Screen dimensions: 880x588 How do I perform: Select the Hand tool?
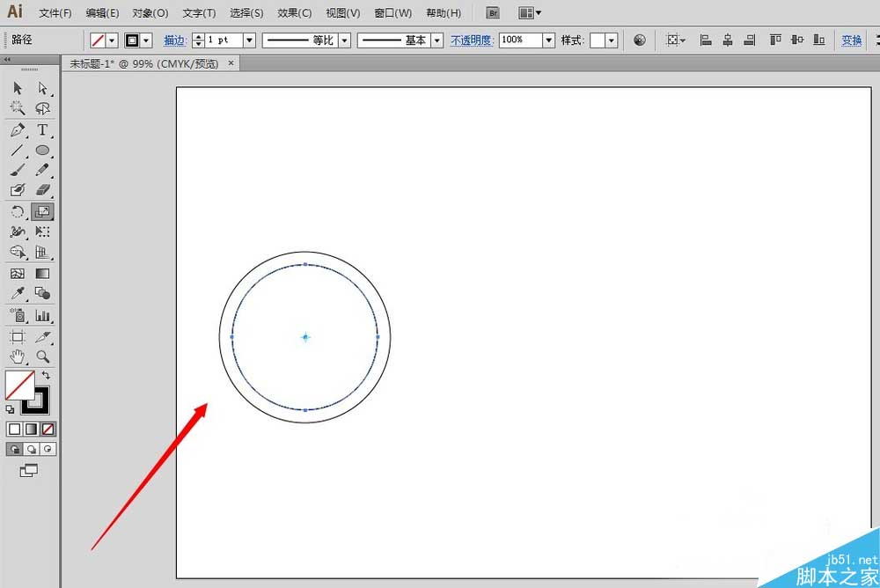(18, 356)
